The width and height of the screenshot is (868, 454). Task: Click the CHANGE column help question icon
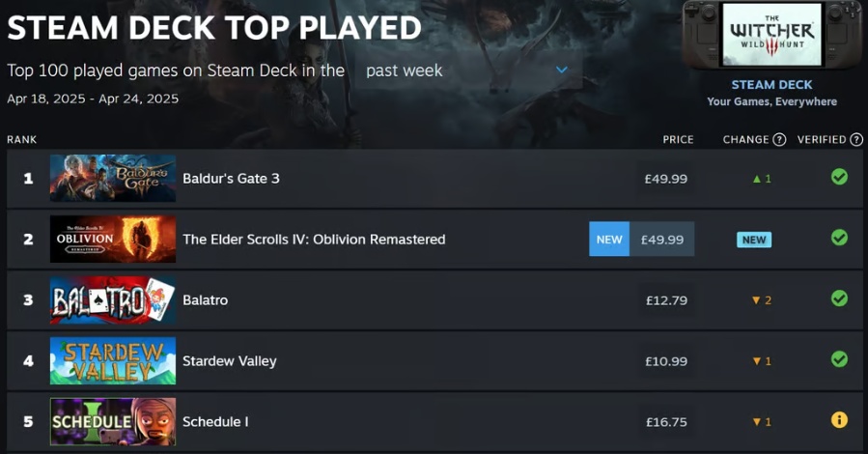(x=779, y=139)
